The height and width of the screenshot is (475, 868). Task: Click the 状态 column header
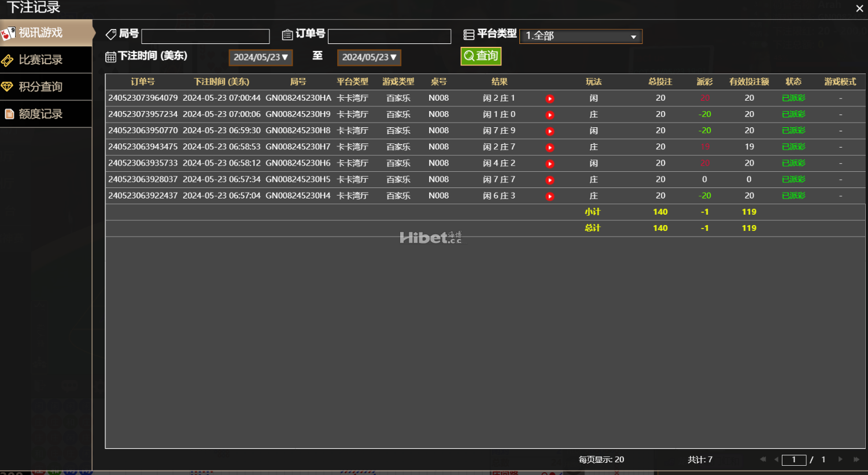793,82
